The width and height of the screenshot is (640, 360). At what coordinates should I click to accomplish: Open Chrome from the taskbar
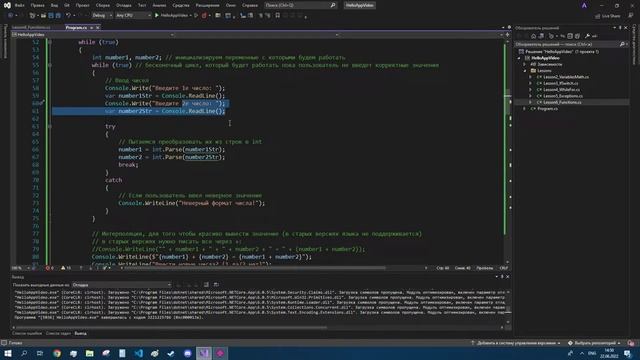57,353
